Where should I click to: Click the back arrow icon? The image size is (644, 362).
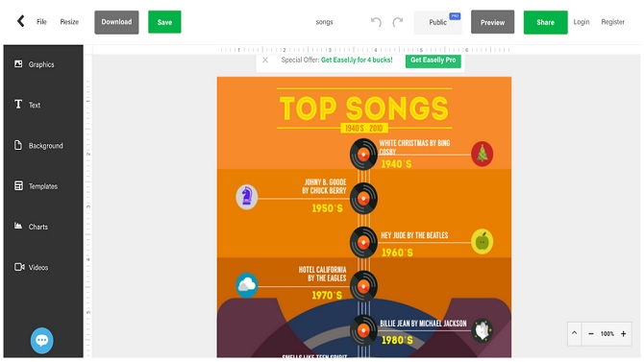(20, 21)
